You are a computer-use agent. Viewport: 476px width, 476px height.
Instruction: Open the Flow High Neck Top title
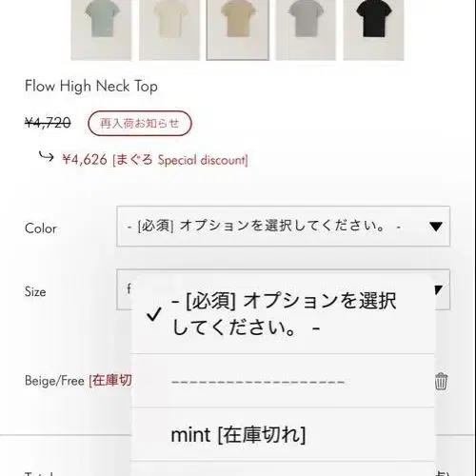pos(91,87)
